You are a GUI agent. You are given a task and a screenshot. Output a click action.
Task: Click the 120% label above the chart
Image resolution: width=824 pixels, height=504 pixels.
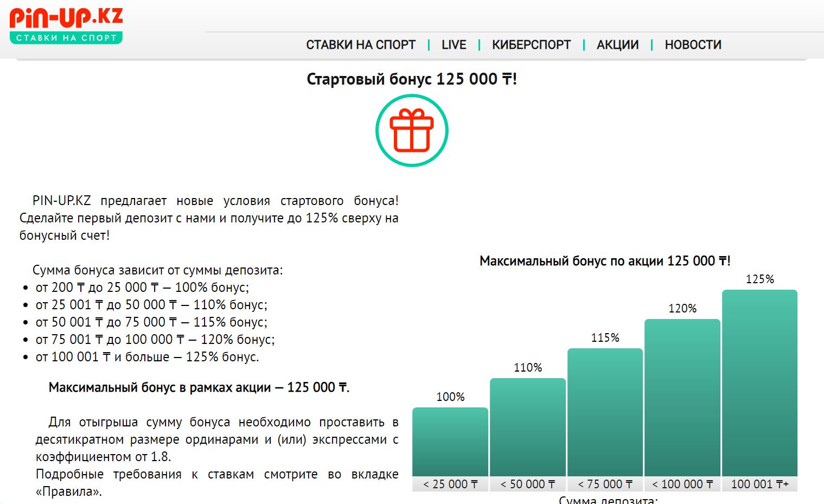(682, 309)
